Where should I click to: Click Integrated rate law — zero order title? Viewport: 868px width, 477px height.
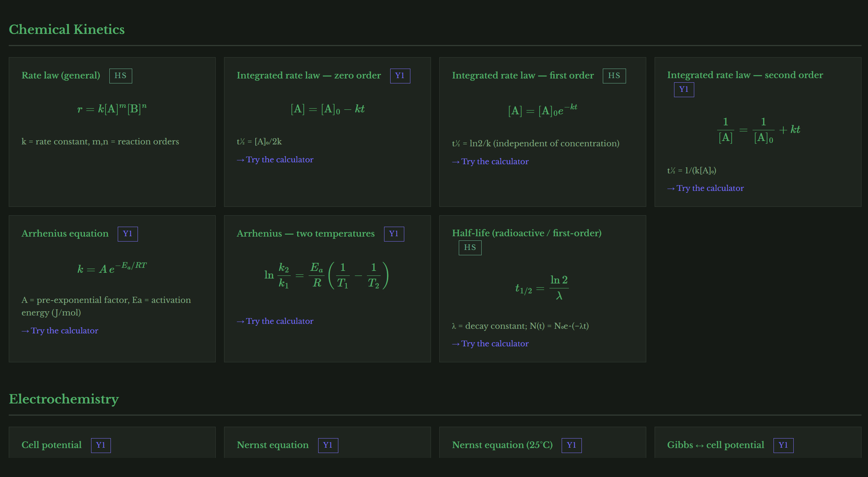tap(309, 75)
